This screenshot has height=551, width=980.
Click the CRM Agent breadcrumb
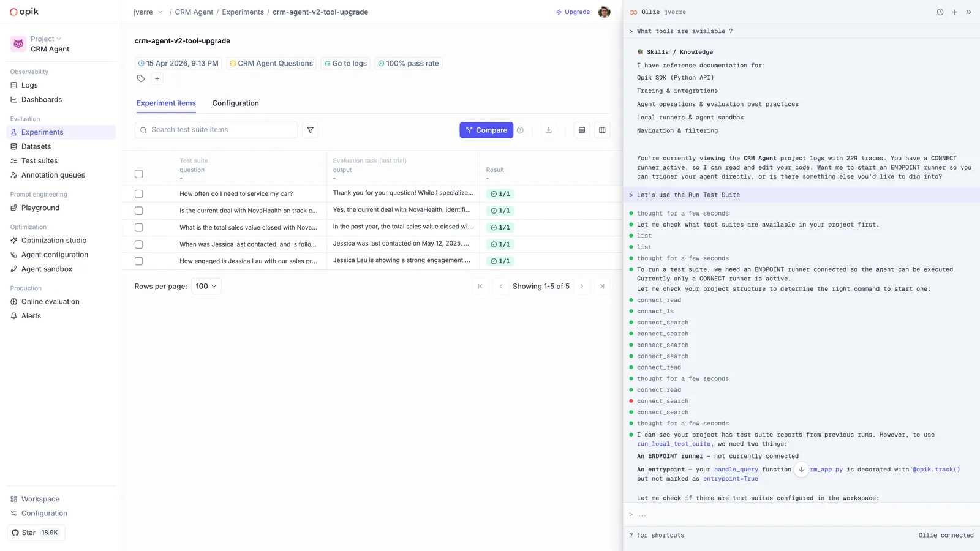[194, 12]
